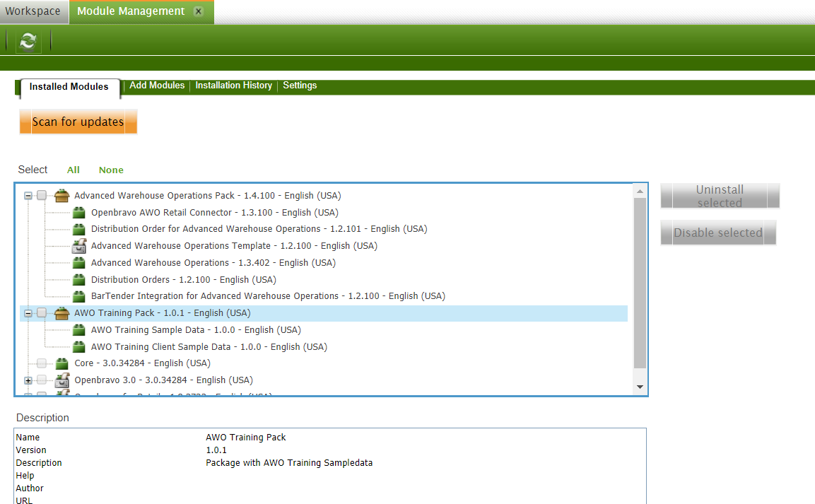
Task: Check the Advanced Warehouse Operations Pack checkbox
Action: 42,195
